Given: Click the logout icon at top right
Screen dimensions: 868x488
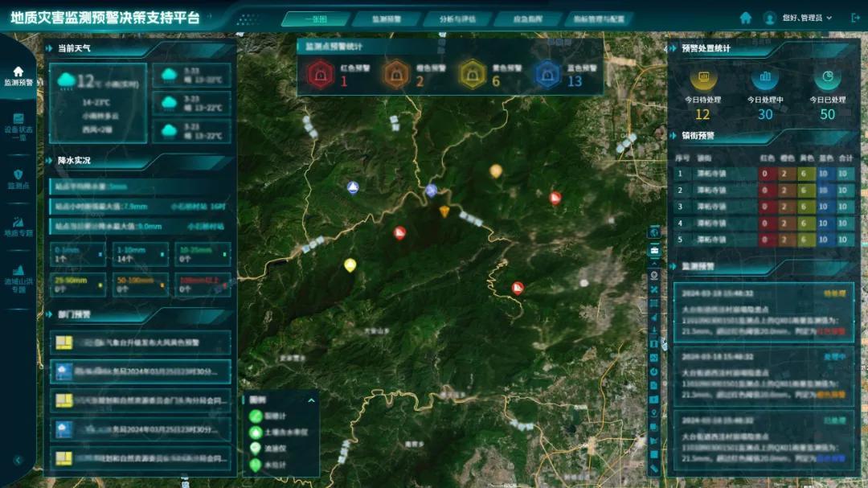Looking at the screenshot, I should tap(854, 18).
